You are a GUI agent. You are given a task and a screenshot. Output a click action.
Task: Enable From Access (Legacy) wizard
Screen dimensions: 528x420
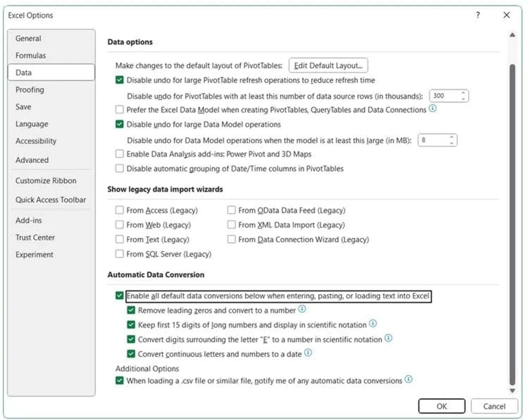coord(119,210)
